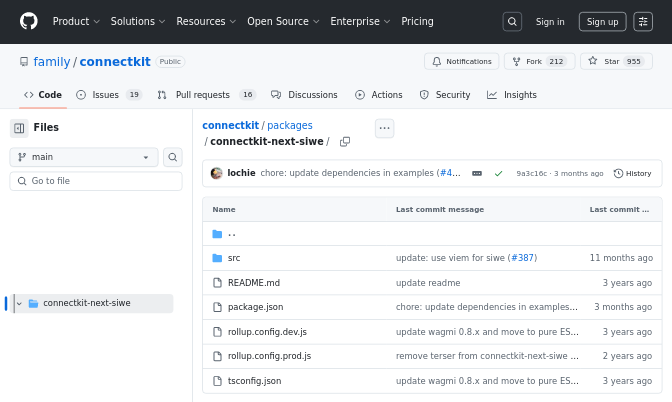
Task: Open commit hash 9a3c16c
Action: pyautogui.click(x=531, y=174)
